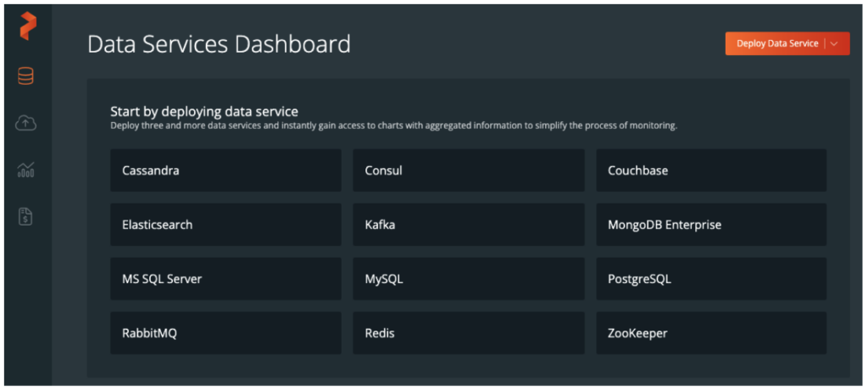Deploy the Kafka data service
The image size is (868, 390).
(468, 225)
